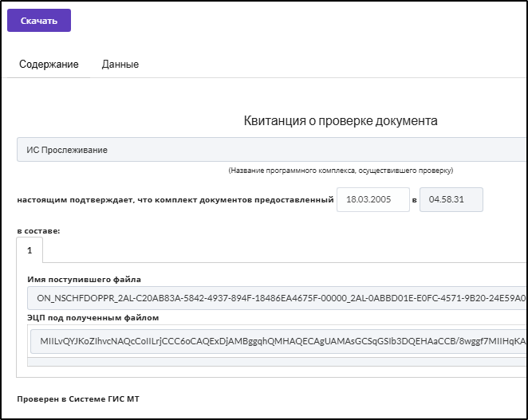Click the label в составе:
The width and height of the screenshot is (528, 420).
click(38, 231)
